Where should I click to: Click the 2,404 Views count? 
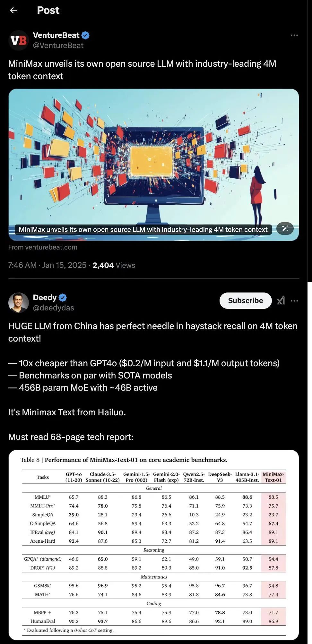tap(114, 265)
